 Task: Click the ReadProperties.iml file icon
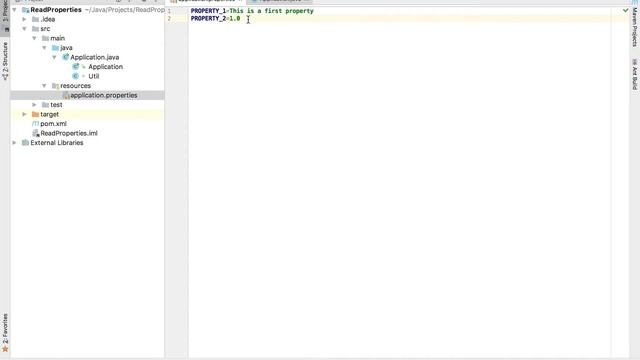(x=36, y=133)
